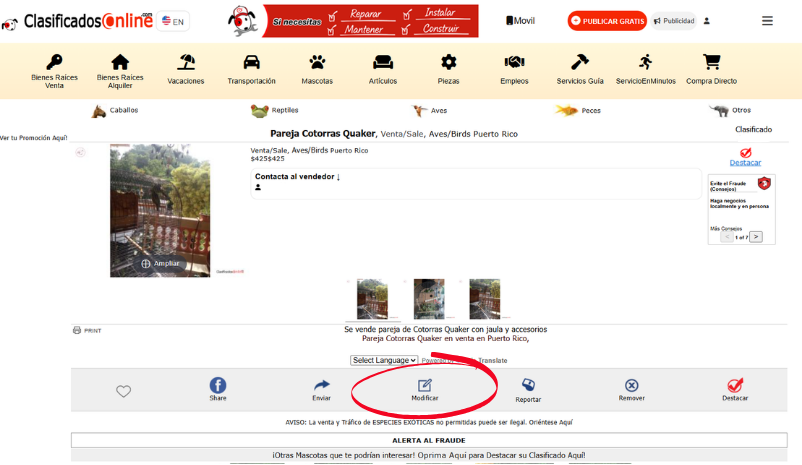This screenshot has height=465, width=802.
Task: Click Ver tu Promoción Aquí link
Action: click(34, 138)
